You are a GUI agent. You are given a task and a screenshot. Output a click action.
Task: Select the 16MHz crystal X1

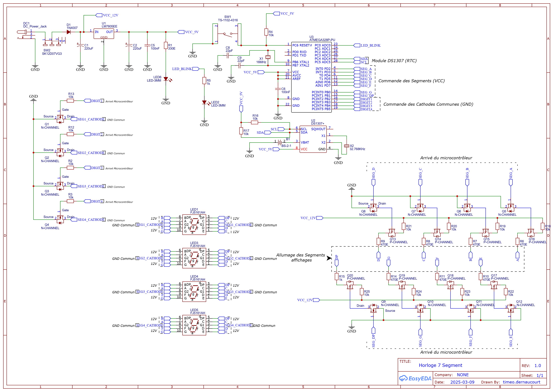click(268, 57)
